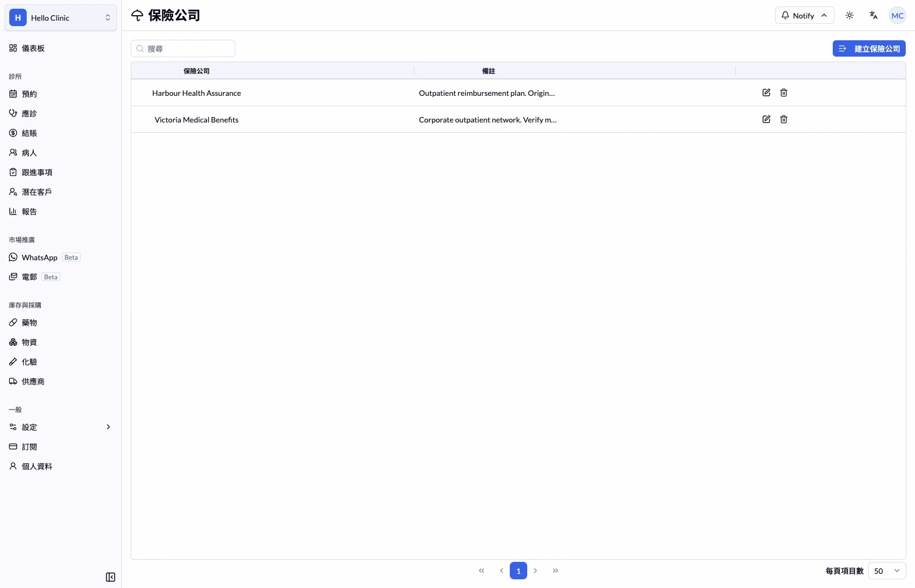The width and height of the screenshot is (915, 588).
Task: Sort by 備註 column header
Action: (489, 71)
